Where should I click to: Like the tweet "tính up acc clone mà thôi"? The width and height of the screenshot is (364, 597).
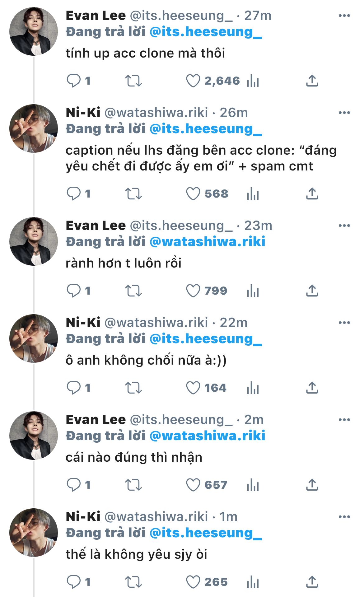(x=193, y=81)
